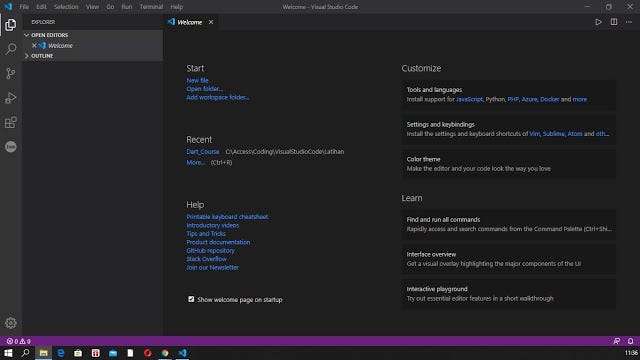Click Azure tools link
This screenshot has height=360, width=640.
point(529,99)
